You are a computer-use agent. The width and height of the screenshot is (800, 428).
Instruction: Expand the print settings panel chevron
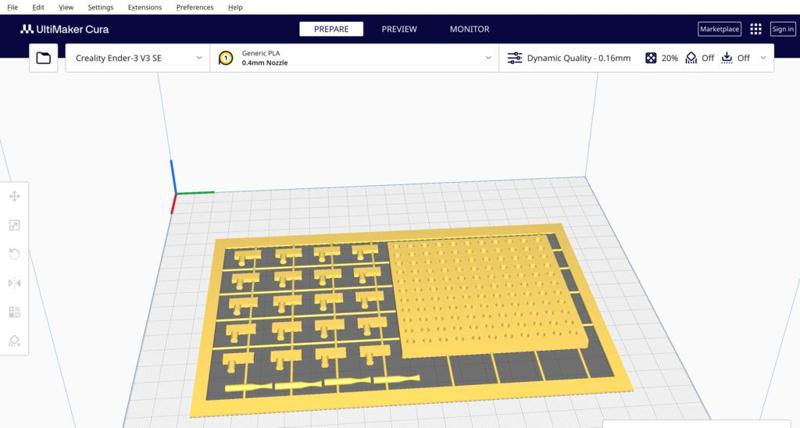point(763,58)
